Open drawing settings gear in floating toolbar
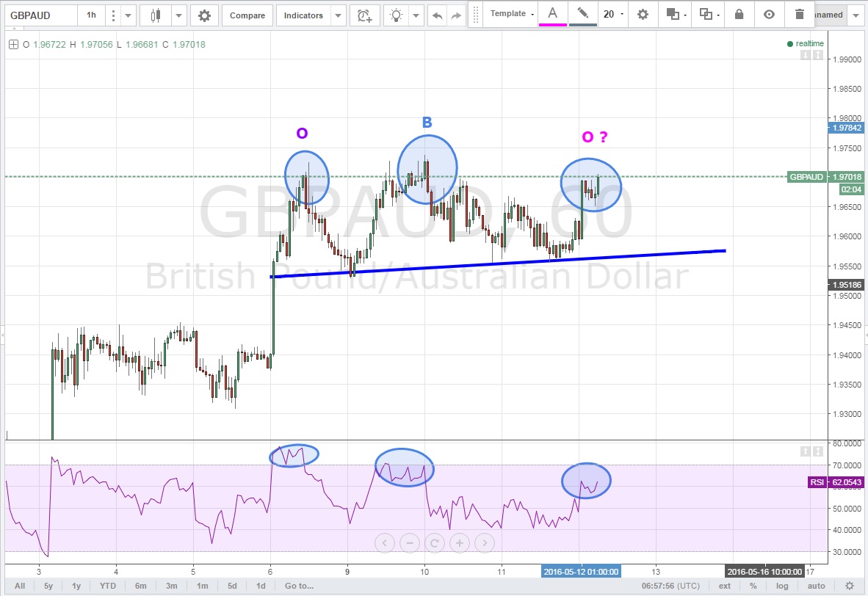Viewport: 868px width, 596px height. pos(643,14)
